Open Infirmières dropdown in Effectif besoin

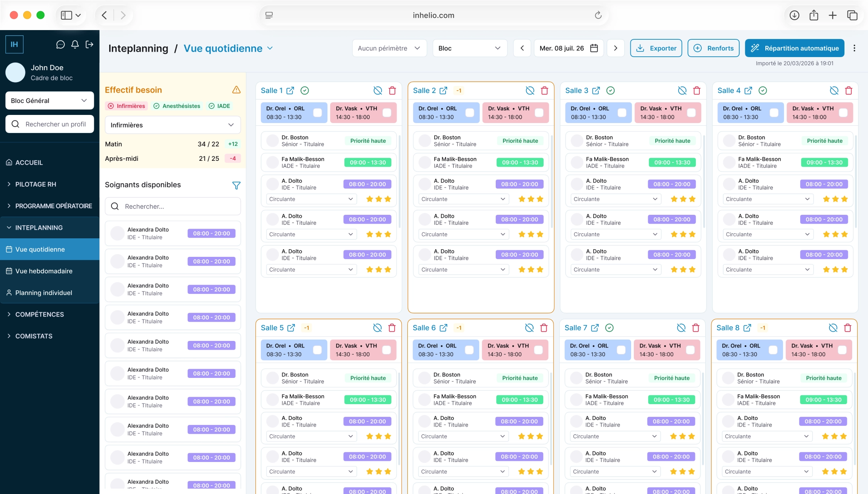172,125
